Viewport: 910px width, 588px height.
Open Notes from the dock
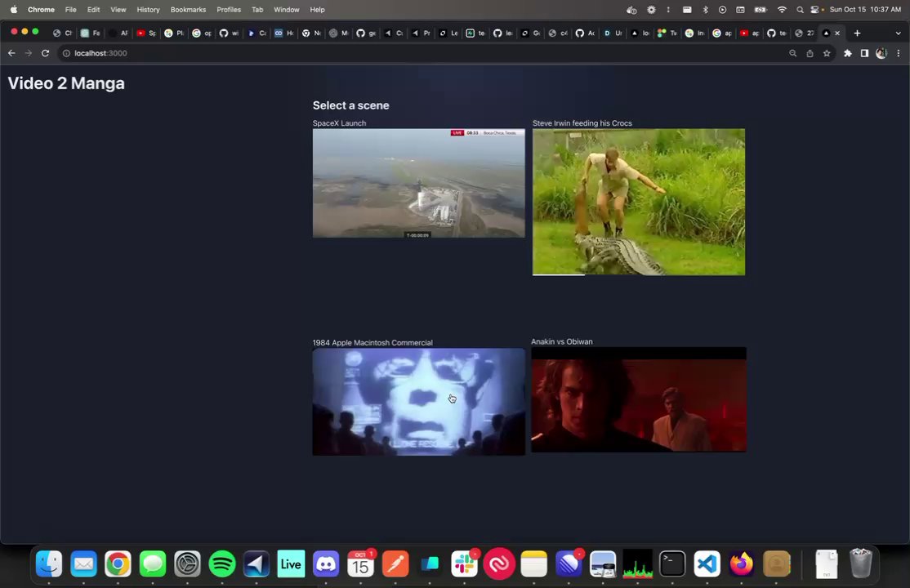click(534, 563)
